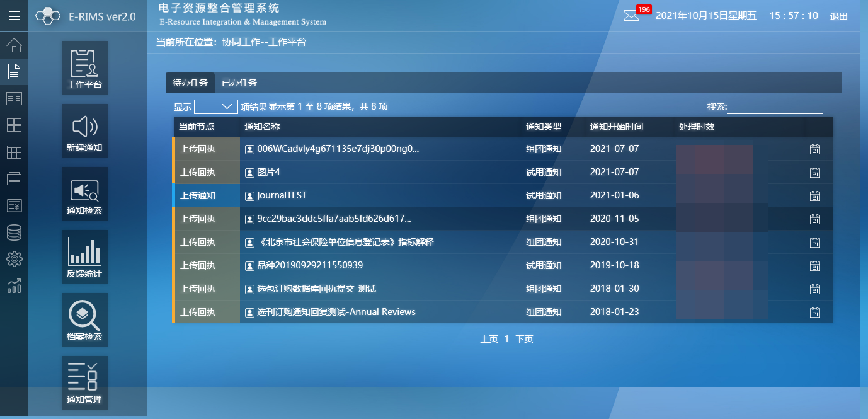Open the 通知管理 checklist icon
Image resolution: width=868 pixels, height=419 pixels.
point(84,383)
